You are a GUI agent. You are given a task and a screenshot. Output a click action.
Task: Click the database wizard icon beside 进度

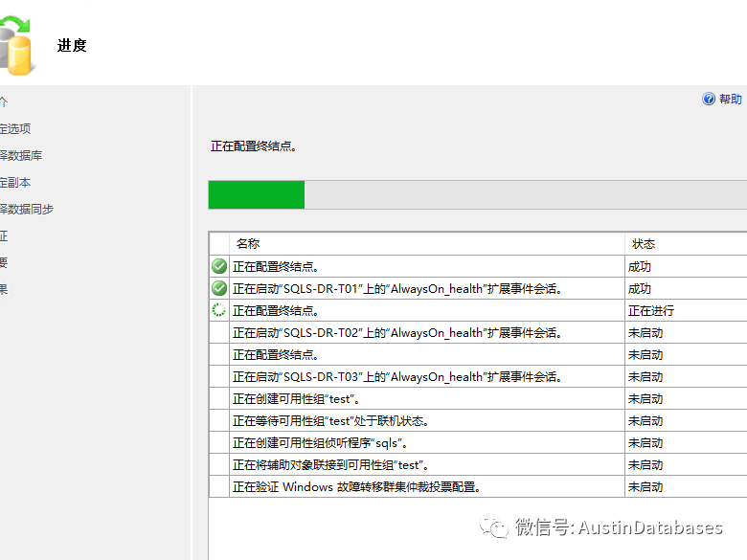[x=15, y=46]
